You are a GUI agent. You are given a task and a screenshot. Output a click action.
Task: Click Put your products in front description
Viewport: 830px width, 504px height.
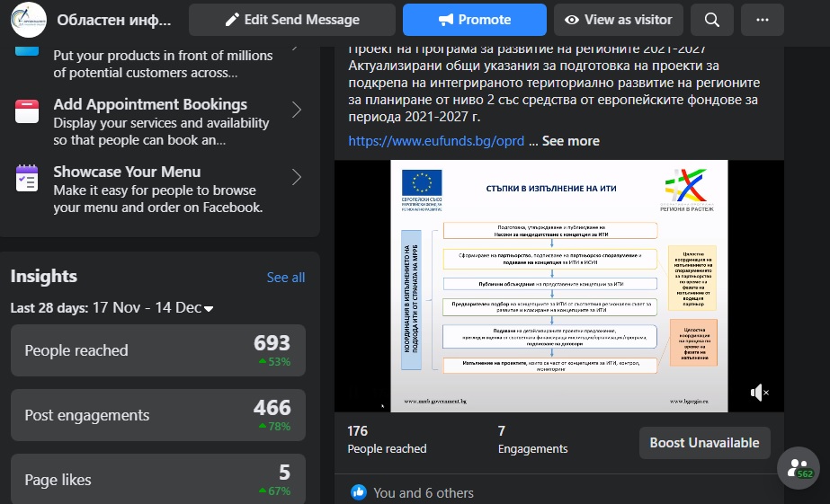[x=163, y=64]
